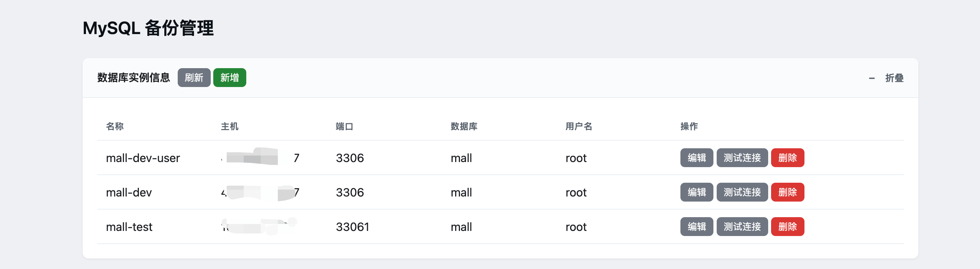Image resolution: width=980 pixels, height=269 pixels.
Task: Edit the mall-dev-user instance
Action: click(x=696, y=158)
